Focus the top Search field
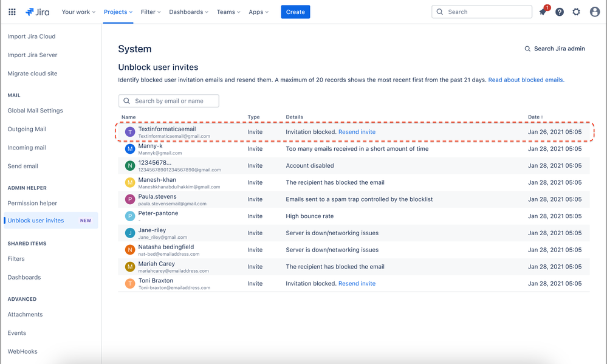Viewport: 607px width, 364px height. tap(482, 12)
